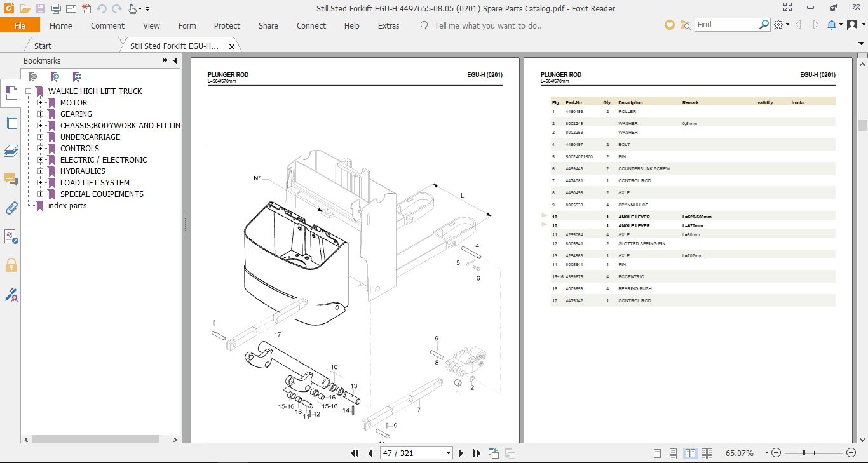Select the CONTROLS bookmark
The width and height of the screenshot is (868, 463).
79,149
